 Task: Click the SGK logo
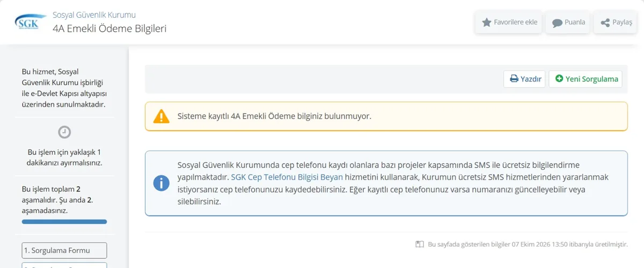coord(30,22)
